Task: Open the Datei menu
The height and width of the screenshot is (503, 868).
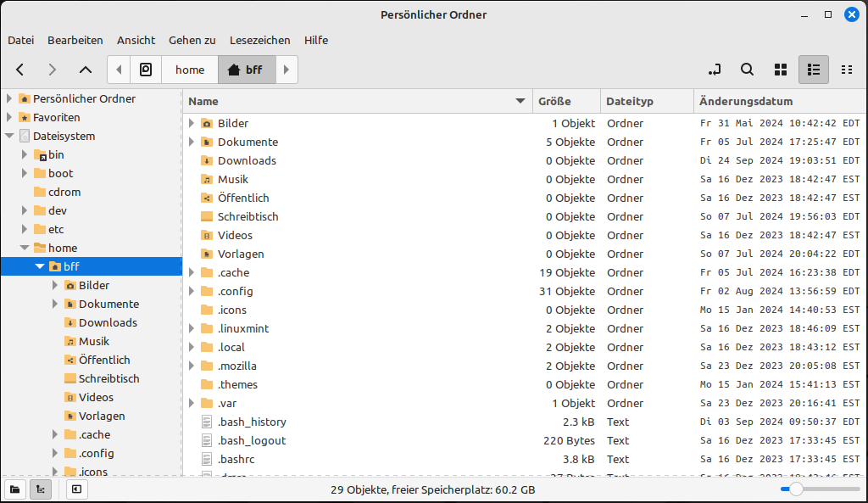Action: point(20,40)
